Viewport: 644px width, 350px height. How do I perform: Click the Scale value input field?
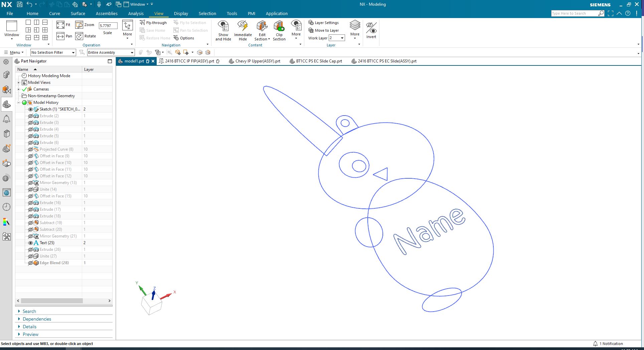108,26
